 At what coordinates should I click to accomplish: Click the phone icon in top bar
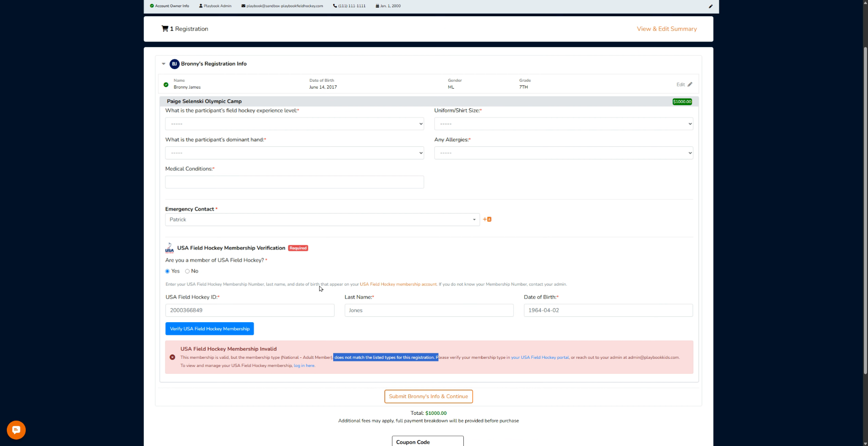point(335,6)
